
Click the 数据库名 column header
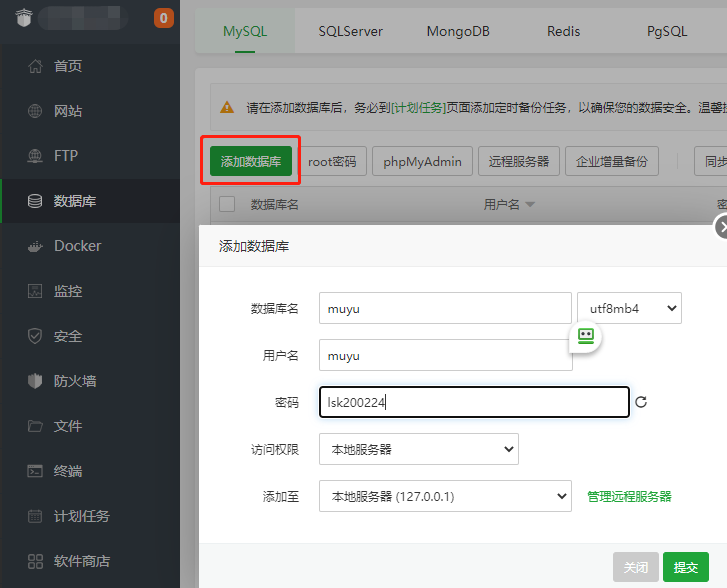pos(274,205)
